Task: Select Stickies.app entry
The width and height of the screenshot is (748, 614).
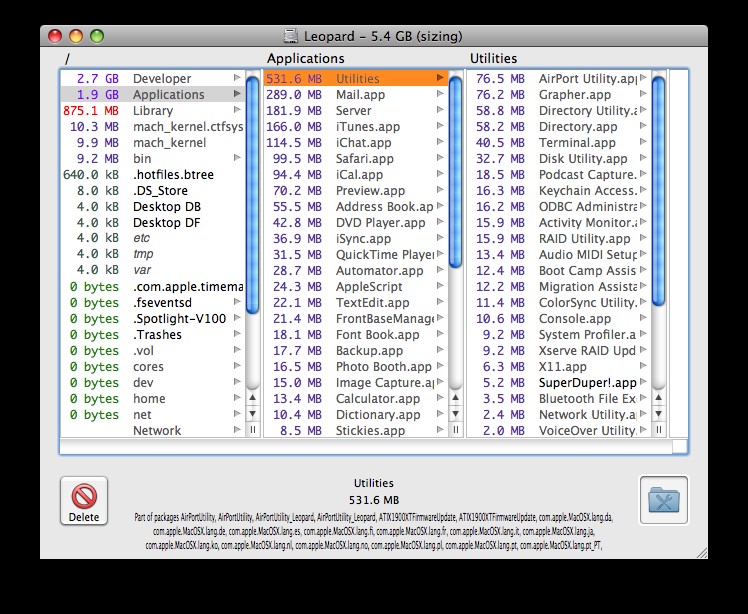Action: click(356, 430)
